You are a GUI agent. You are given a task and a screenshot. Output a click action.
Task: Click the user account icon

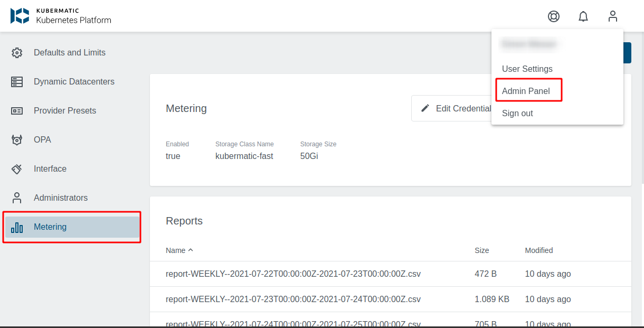[612, 16]
